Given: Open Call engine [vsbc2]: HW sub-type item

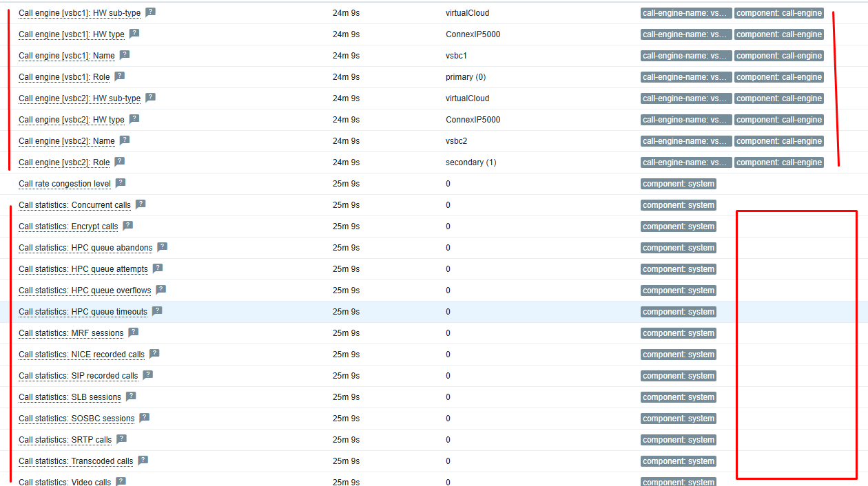Looking at the screenshot, I should [x=79, y=98].
